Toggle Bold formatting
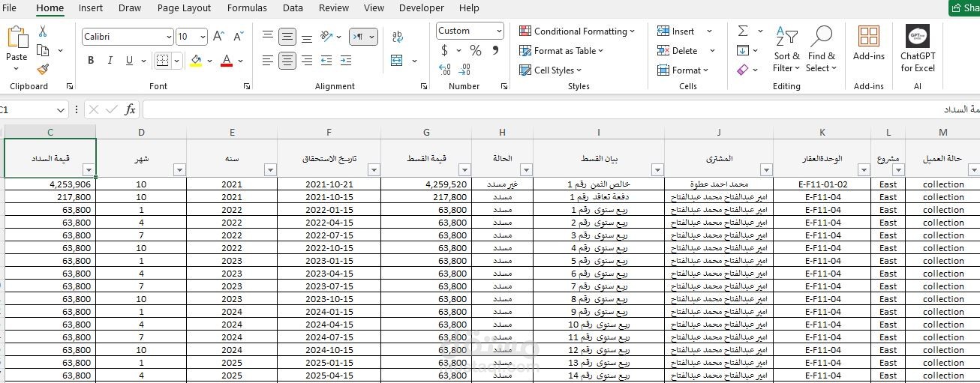The height and width of the screenshot is (383, 980). 91,61
